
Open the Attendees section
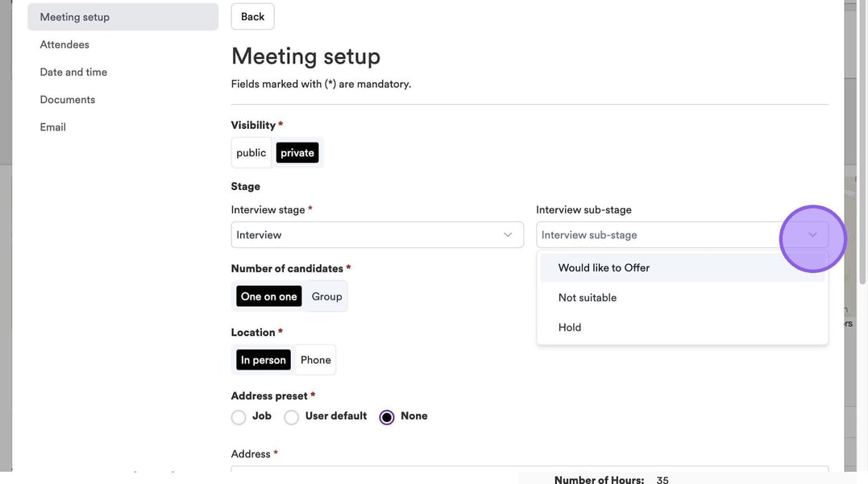tap(64, 45)
